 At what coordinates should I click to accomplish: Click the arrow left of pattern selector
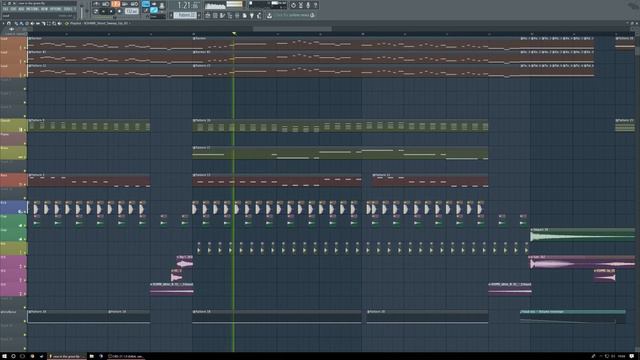point(171,15)
